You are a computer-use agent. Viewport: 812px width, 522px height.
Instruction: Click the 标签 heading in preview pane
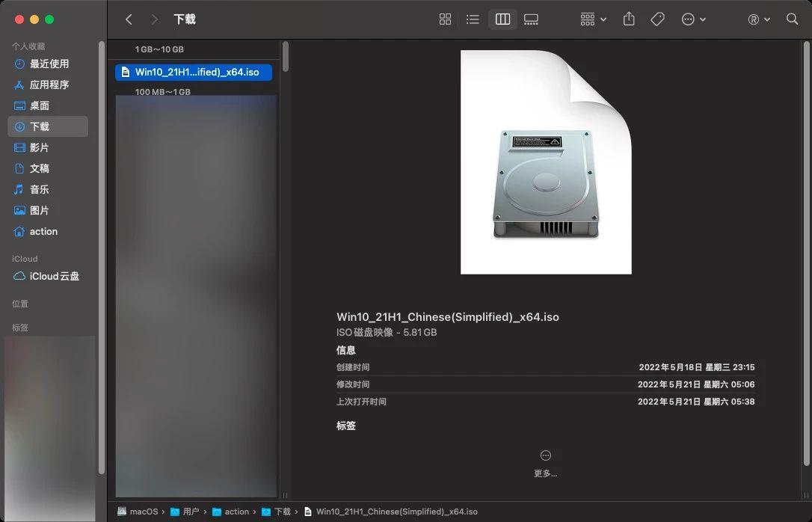(346, 426)
